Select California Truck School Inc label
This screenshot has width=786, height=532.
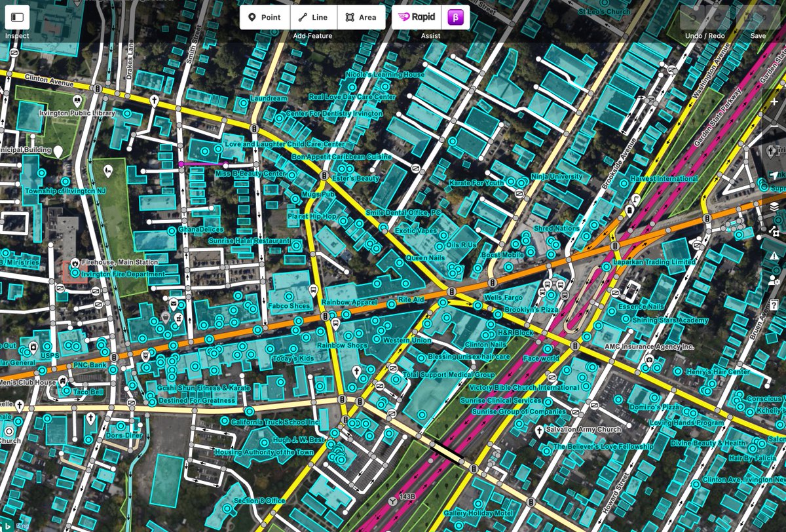[275, 421]
